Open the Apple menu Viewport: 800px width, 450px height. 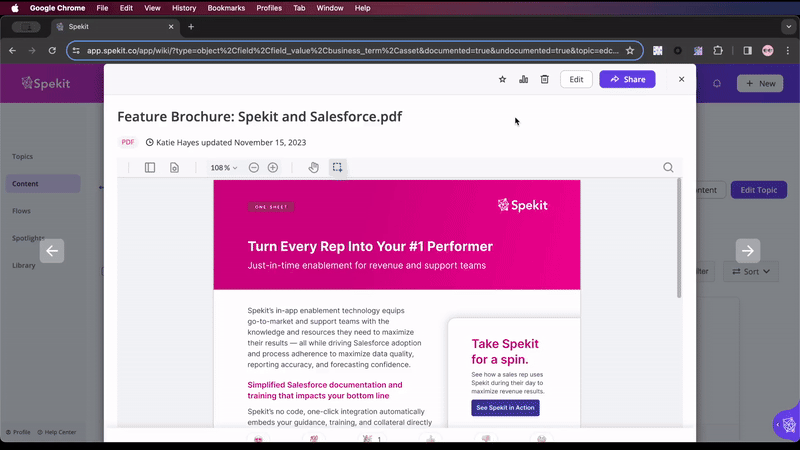[15, 8]
